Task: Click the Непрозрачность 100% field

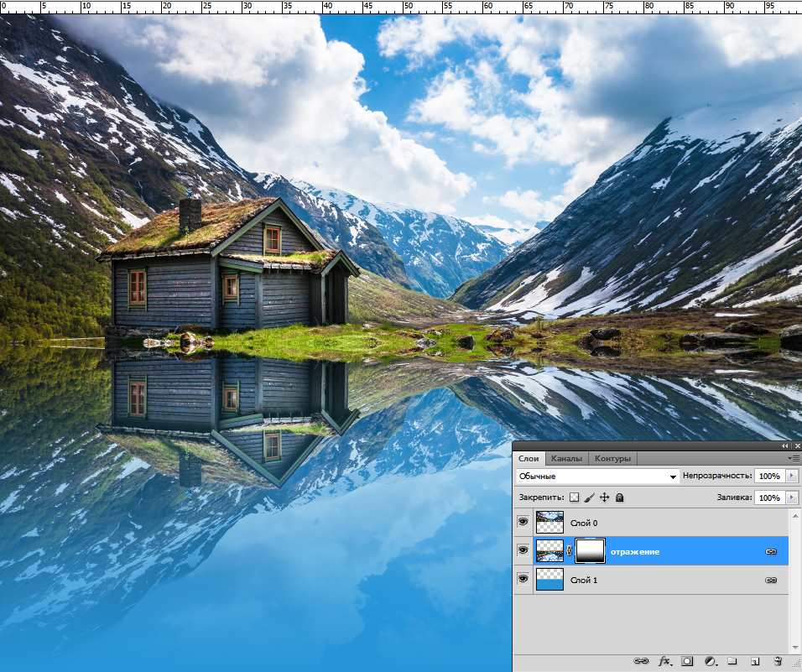Action: pyautogui.click(x=769, y=476)
